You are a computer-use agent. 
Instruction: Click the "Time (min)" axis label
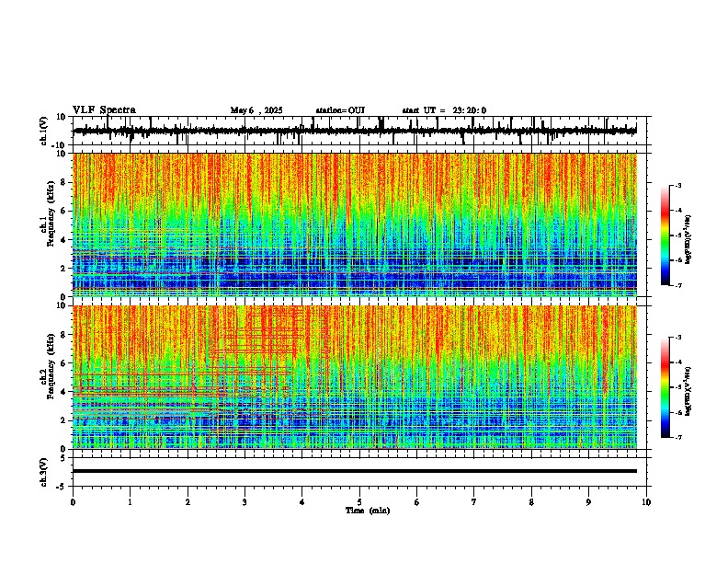pyautogui.click(x=368, y=511)
